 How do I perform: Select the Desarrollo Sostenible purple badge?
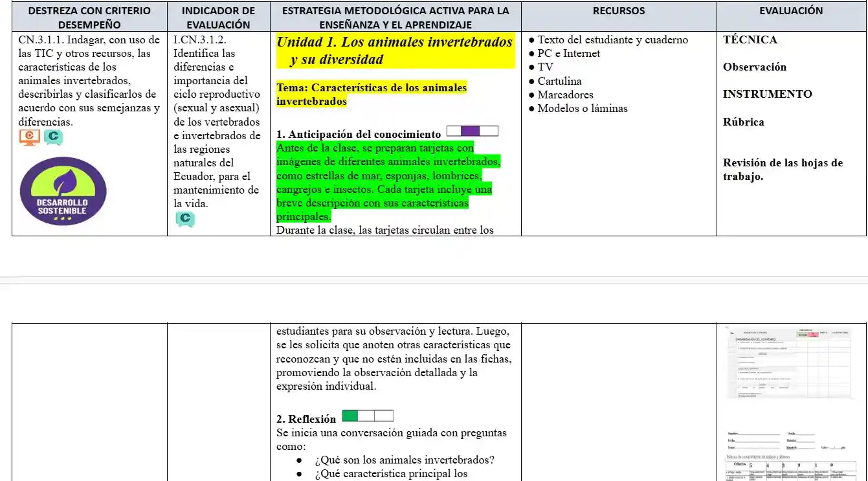pyautogui.click(x=62, y=192)
